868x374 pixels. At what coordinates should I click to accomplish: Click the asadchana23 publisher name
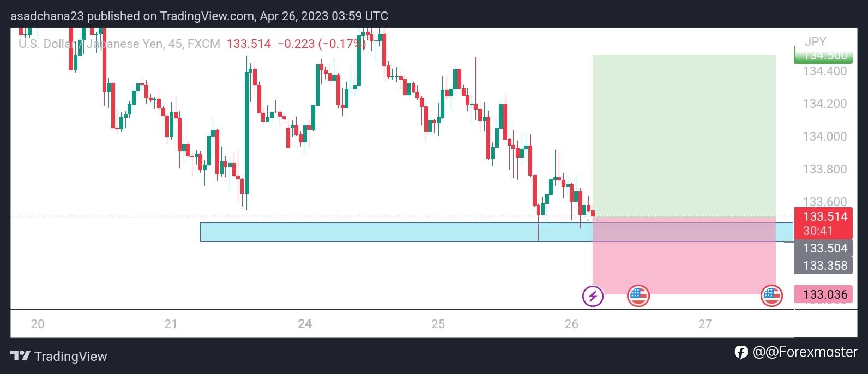47,16
